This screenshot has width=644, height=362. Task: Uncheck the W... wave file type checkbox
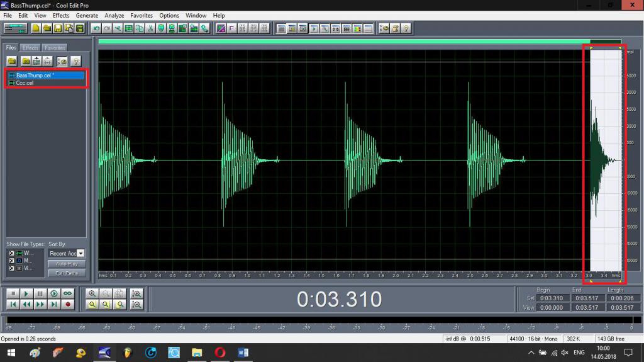pos(11,253)
